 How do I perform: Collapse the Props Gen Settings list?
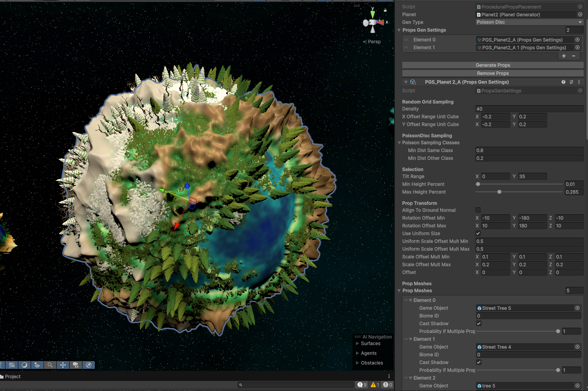[399, 30]
